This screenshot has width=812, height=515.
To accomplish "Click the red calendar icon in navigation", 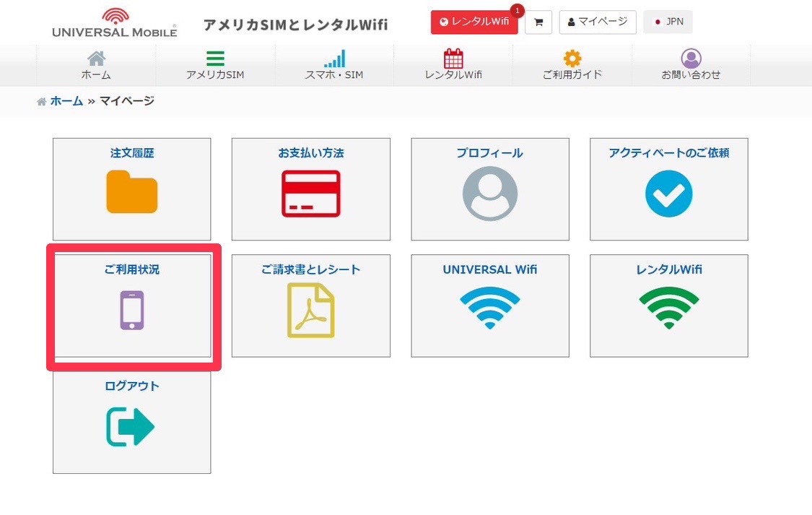I will 453,59.
